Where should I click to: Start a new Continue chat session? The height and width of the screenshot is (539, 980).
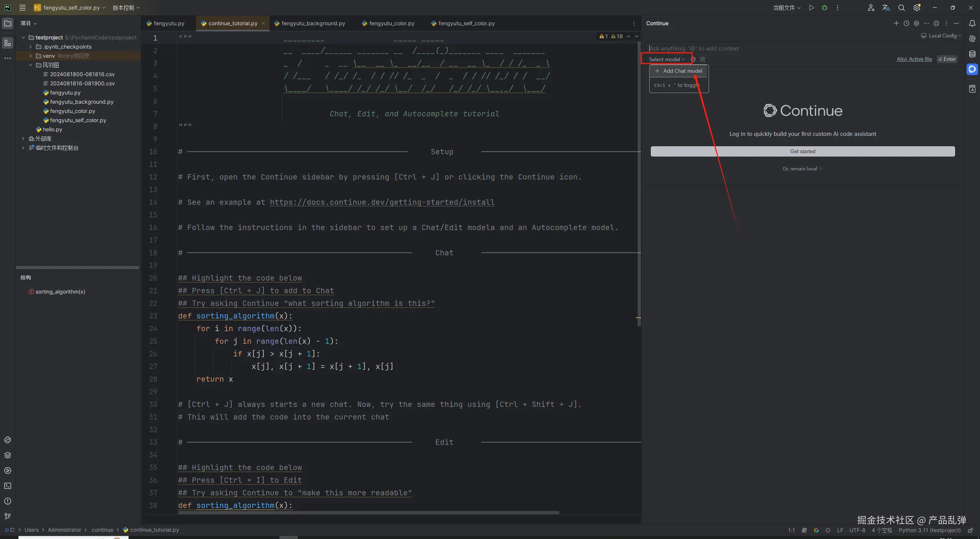[896, 23]
